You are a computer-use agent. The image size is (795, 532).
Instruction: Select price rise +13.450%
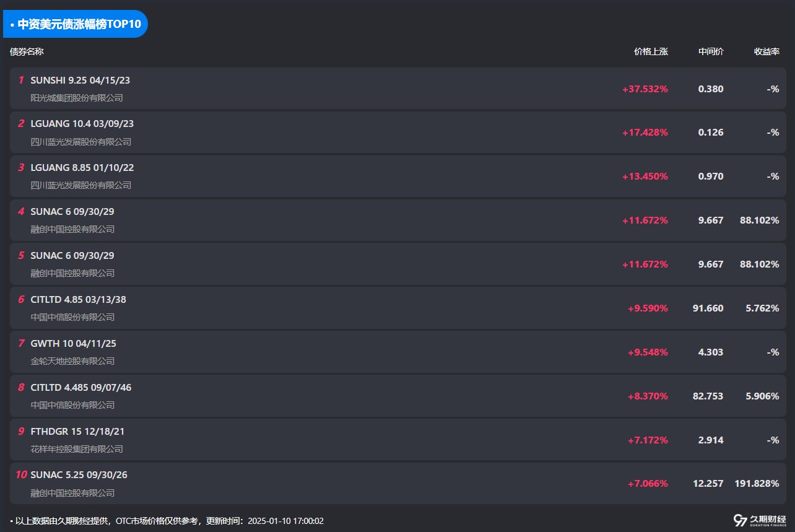645,176
